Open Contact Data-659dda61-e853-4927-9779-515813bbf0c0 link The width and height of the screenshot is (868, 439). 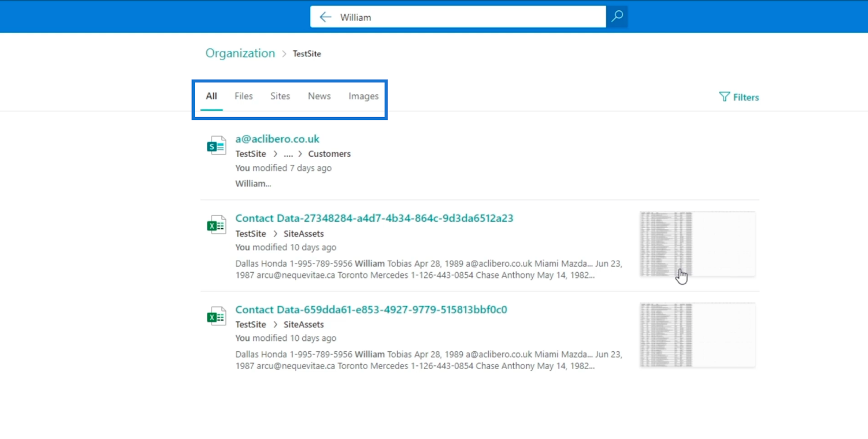(371, 309)
